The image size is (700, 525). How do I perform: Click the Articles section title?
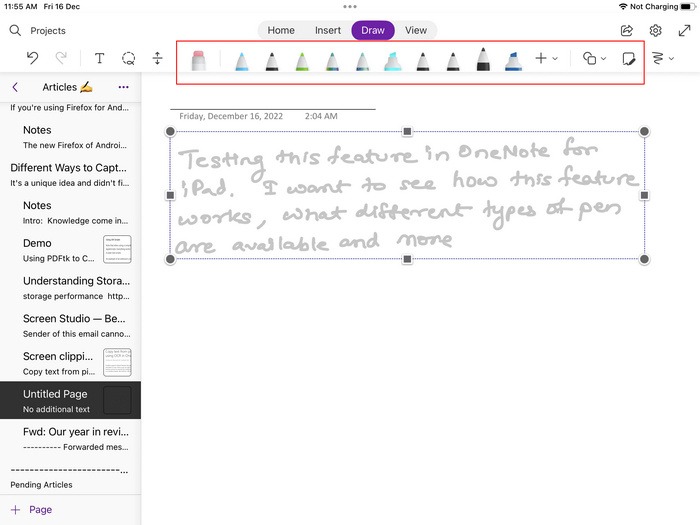click(67, 87)
